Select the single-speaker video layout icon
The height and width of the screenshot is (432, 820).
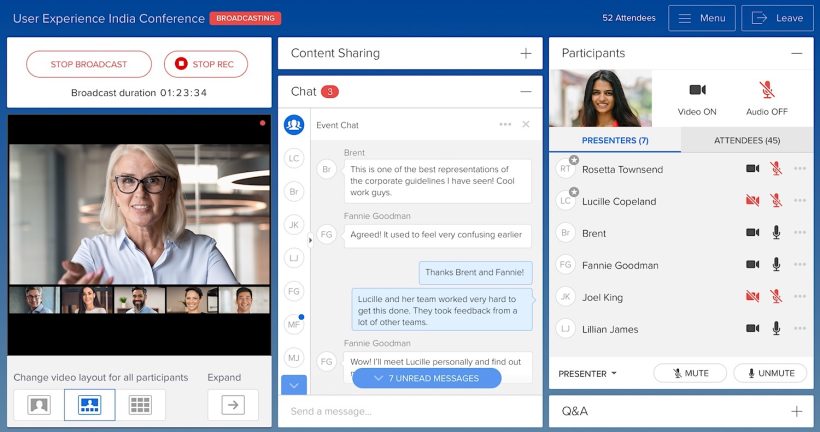[39, 405]
